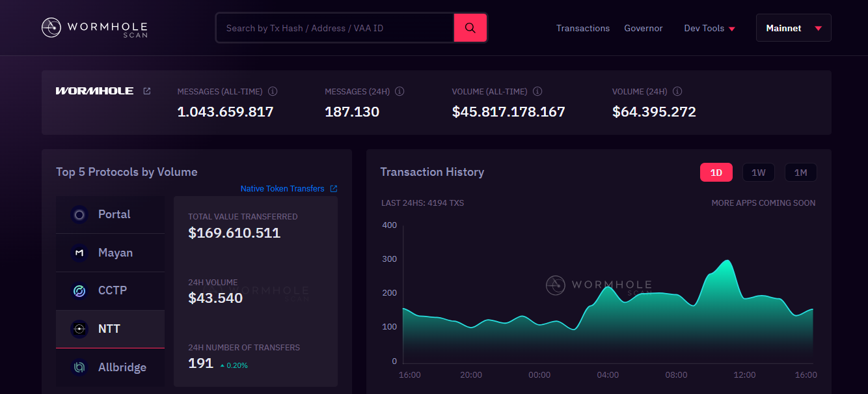Screen dimensions: 868x394
Task: Click the all-time messages value 1.043.659.817
Action: (x=226, y=112)
